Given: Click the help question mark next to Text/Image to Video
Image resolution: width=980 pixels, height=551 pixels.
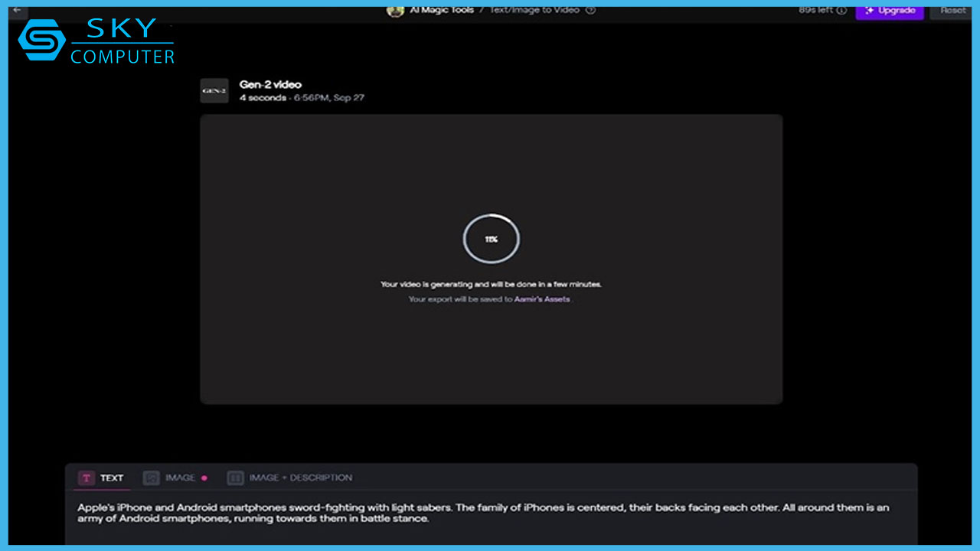Looking at the screenshot, I should (590, 10).
